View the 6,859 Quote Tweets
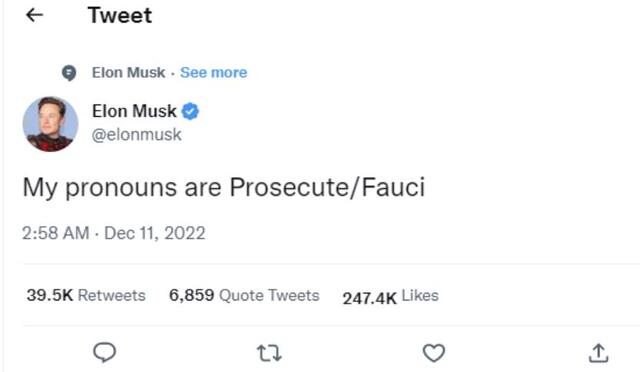 244,295
